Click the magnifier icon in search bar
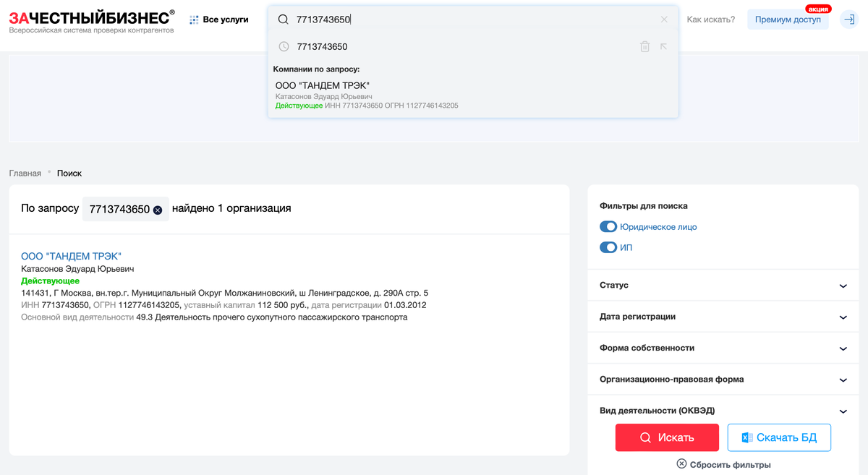Screen dimensions: 868x475 (x=283, y=20)
